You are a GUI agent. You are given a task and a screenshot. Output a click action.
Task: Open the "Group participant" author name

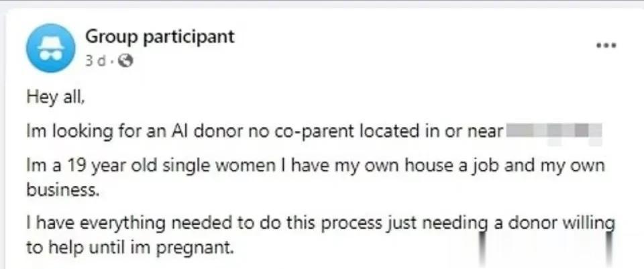160,36
